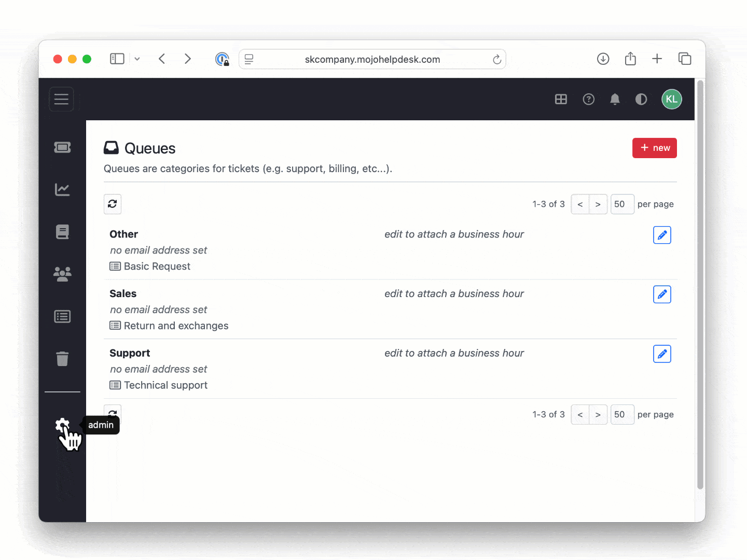Go to next page in top pagination
Screen dimensions: 747x560
[x=598, y=204]
